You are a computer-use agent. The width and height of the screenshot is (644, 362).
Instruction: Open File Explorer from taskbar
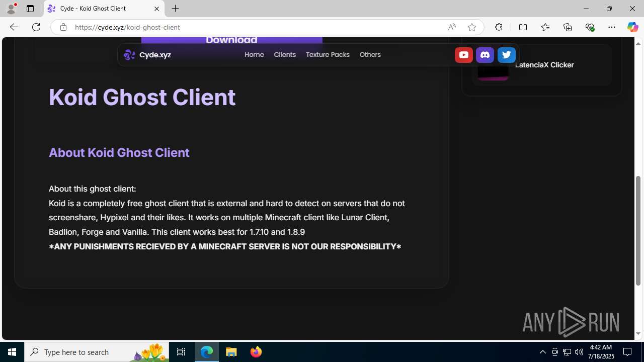(231, 352)
